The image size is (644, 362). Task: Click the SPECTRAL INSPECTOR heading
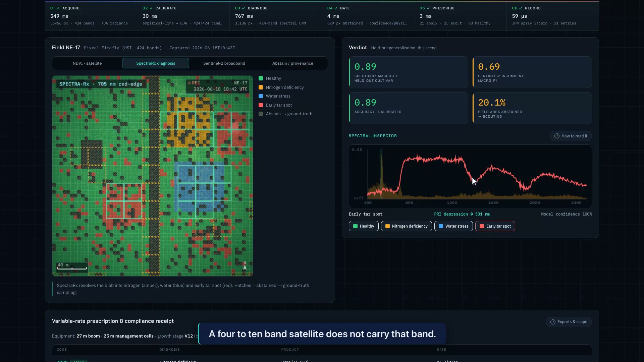click(x=373, y=136)
